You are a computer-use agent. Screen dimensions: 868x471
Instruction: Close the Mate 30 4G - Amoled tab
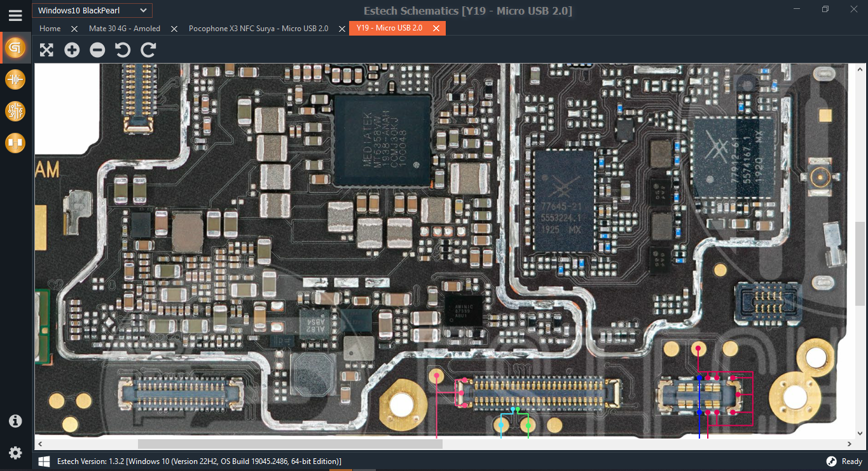pyautogui.click(x=174, y=29)
